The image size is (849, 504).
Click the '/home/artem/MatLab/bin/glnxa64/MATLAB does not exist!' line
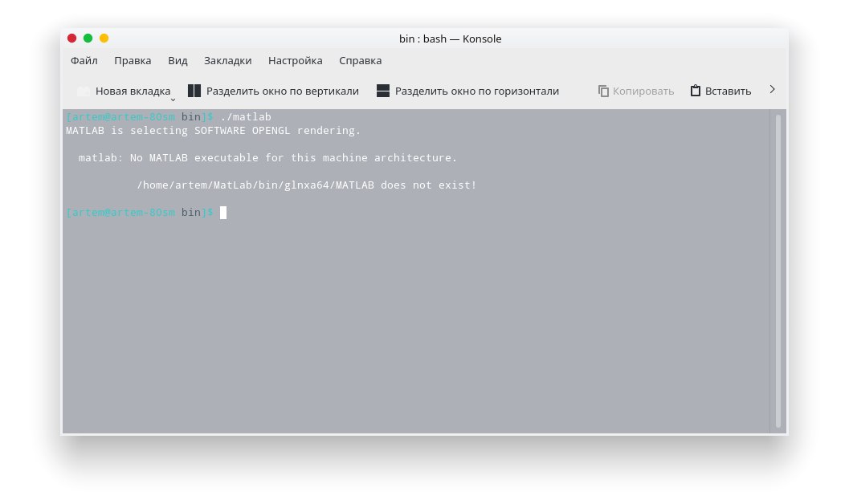pos(307,185)
